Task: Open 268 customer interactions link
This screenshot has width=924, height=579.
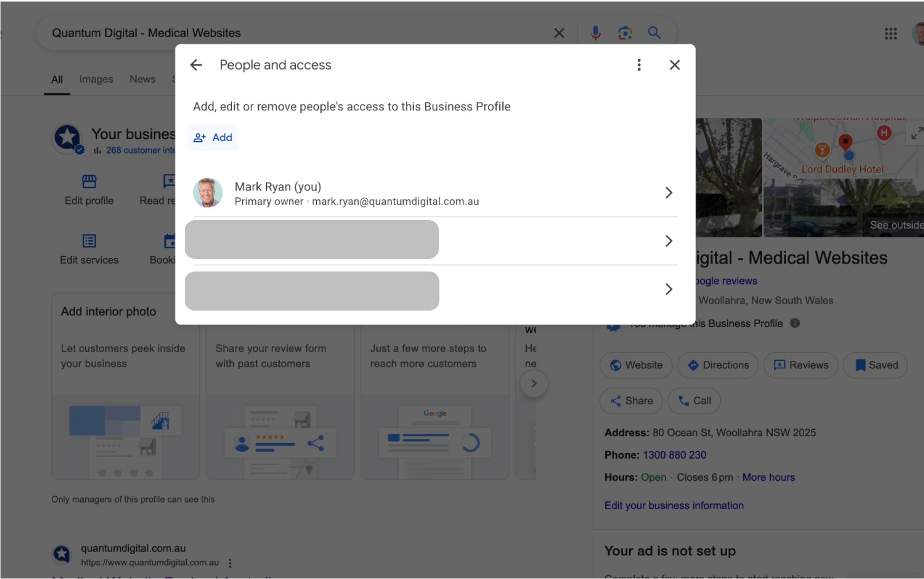Action: 140,150
